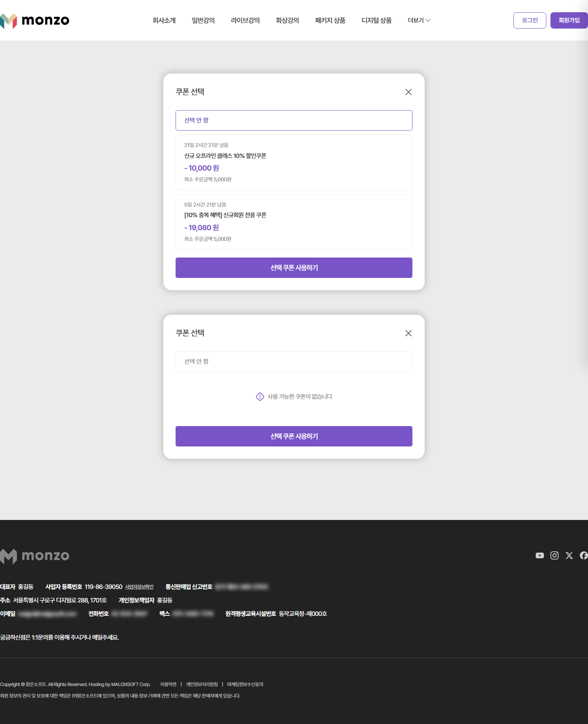
Task: Click the '- 10,000 원' discount amount
Action: click(x=202, y=168)
